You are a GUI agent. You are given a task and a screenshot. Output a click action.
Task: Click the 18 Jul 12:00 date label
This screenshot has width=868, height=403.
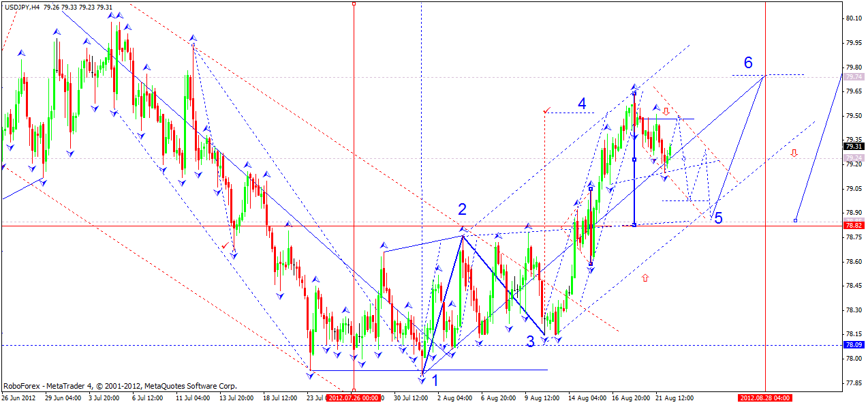(x=281, y=398)
